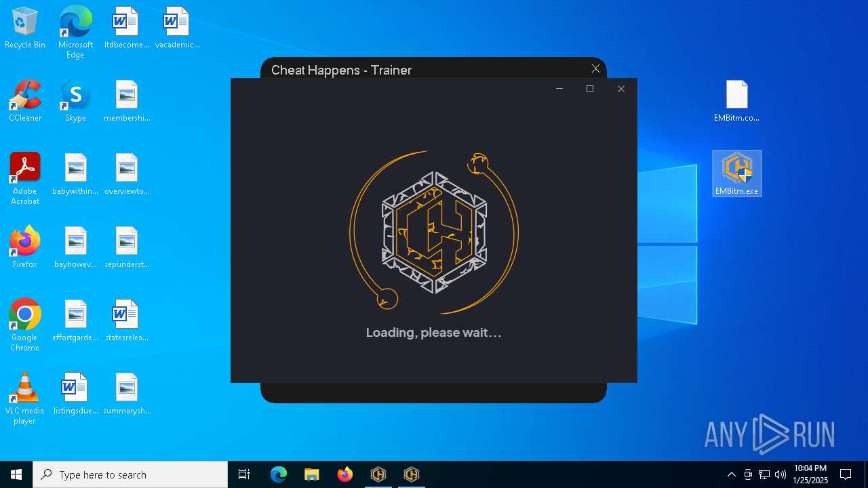
Task: Close the Cheat Happens - Trainer window
Action: click(x=595, y=68)
